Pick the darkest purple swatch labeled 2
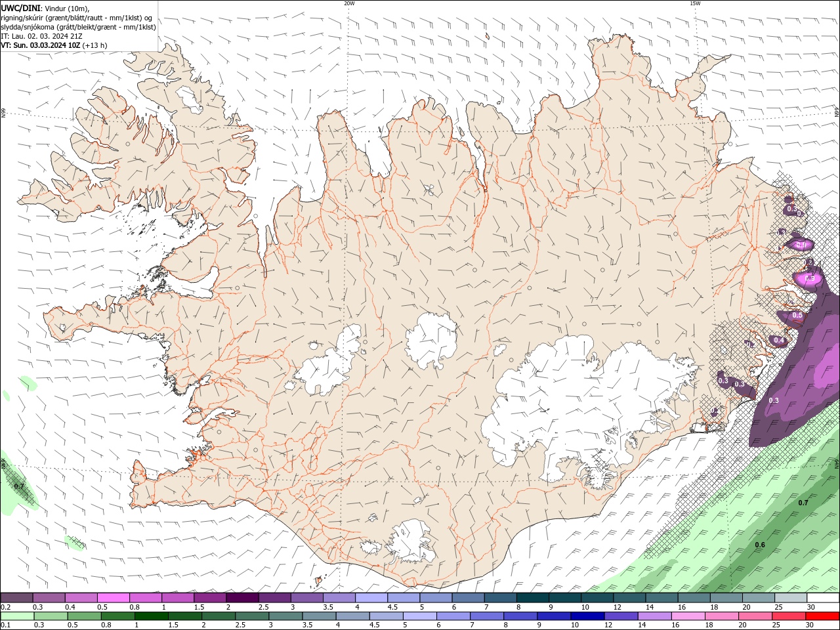840x630 pixels. (242, 598)
